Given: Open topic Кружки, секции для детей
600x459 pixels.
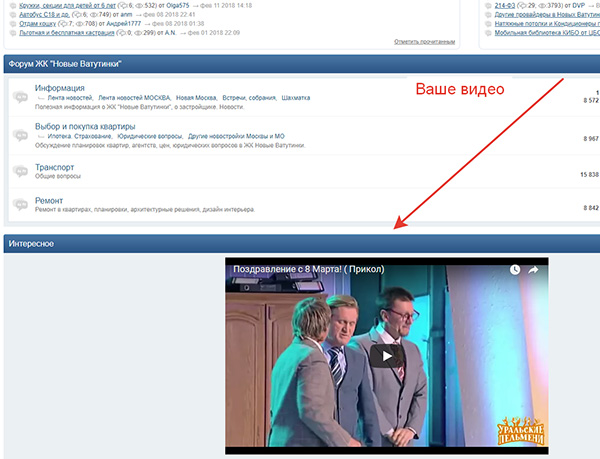Looking at the screenshot, I should 67,5.
